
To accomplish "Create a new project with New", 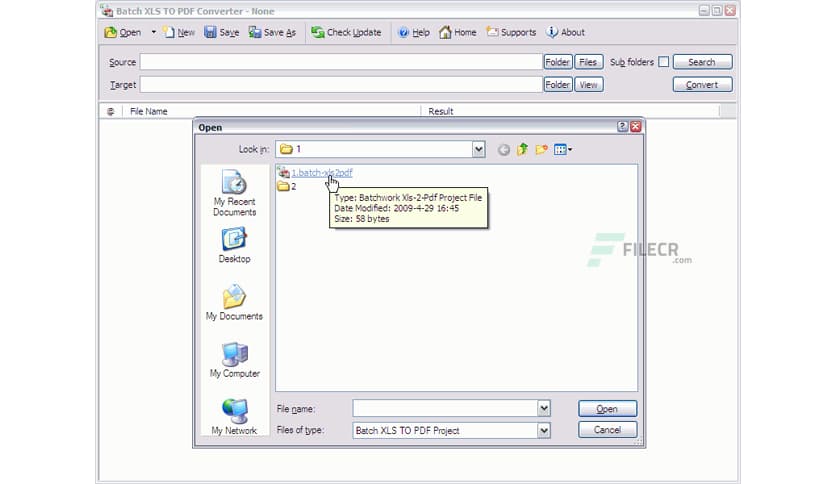I will coord(179,33).
